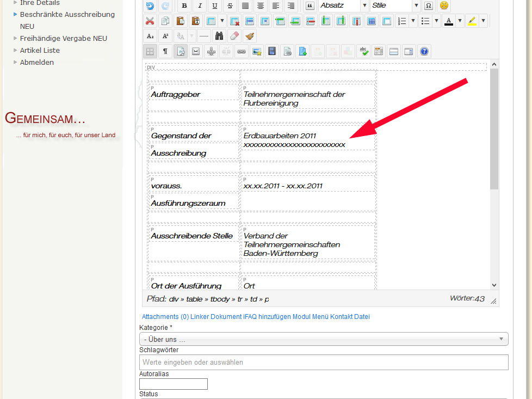Click the Insert table icon
This screenshot has height=399, width=532.
pyautogui.click(x=211, y=21)
